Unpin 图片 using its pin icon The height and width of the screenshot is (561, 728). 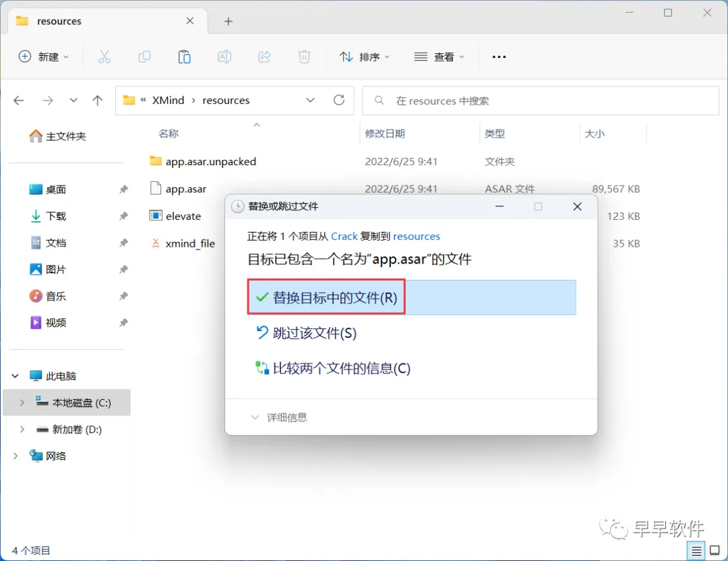pyautogui.click(x=123, y=269)
